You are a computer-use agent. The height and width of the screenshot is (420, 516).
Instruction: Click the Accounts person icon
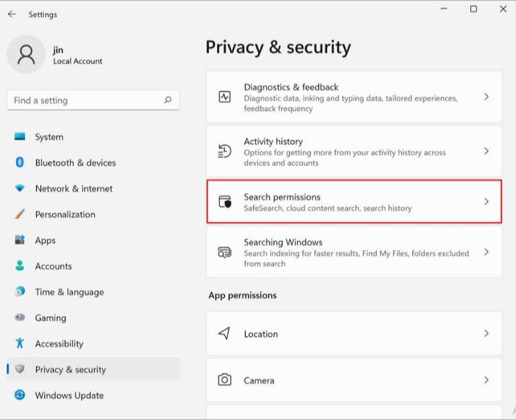pos(19,265)
